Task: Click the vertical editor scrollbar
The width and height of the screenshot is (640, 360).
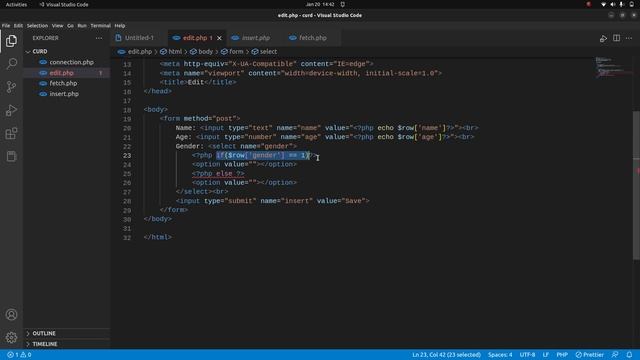Action: 636,185
